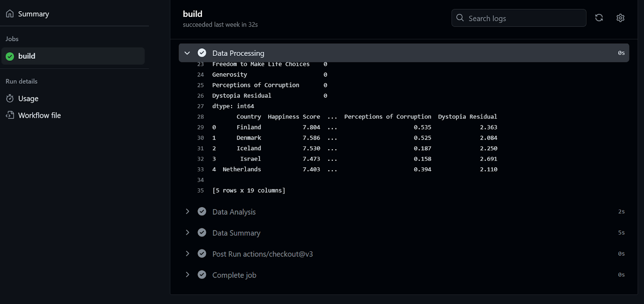Click the 'Happiness Score' column header

click(294, 117)
